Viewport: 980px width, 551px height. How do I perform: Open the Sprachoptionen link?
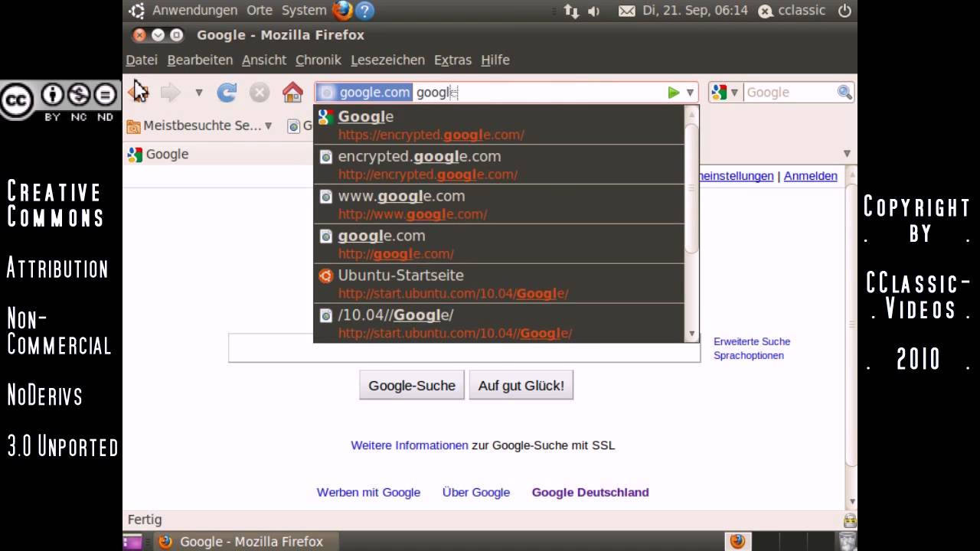749,355
